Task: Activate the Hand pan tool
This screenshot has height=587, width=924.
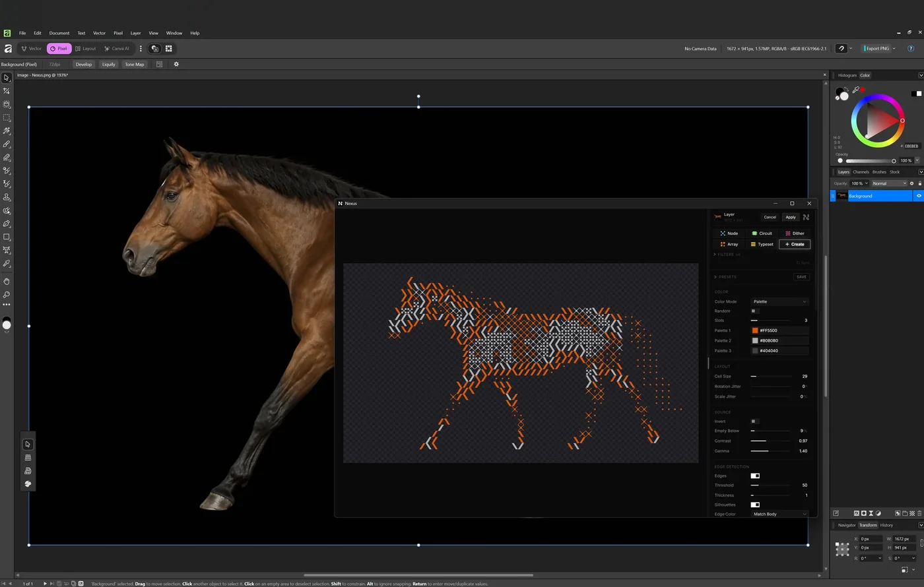Action: coord(7,282)
